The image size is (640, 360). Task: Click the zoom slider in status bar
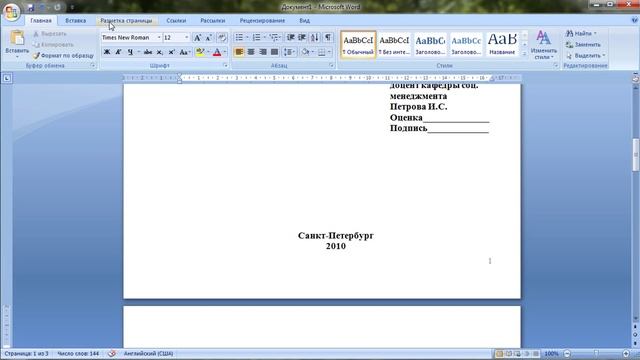click(x=596, y=353)
